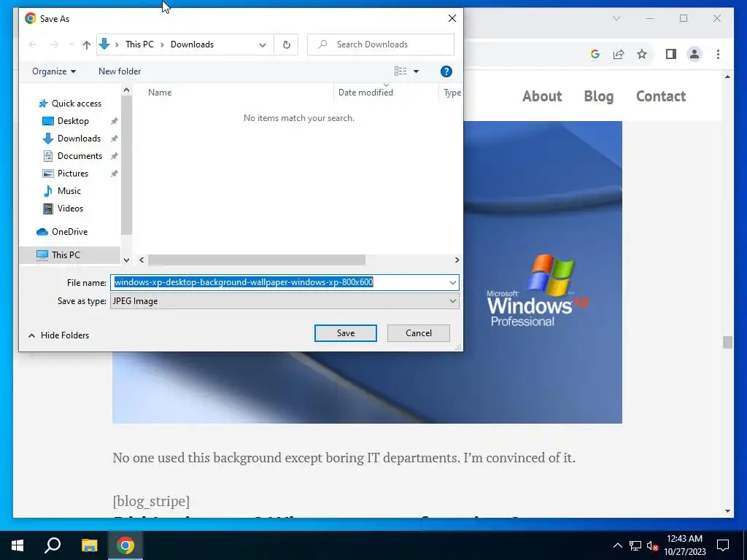Open About page link
747x560 pixels.
tap(542, 96)
